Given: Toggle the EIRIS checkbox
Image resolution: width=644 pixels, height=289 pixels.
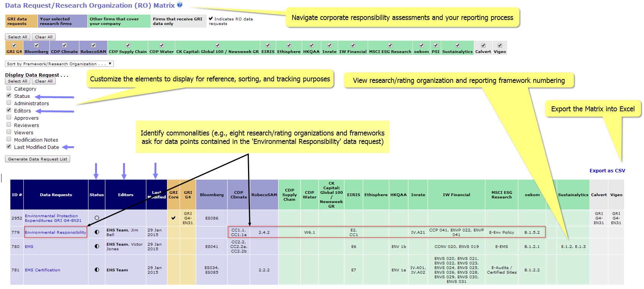Looking at the screenshot, I should pyautogui.click(x=268, y=45).
